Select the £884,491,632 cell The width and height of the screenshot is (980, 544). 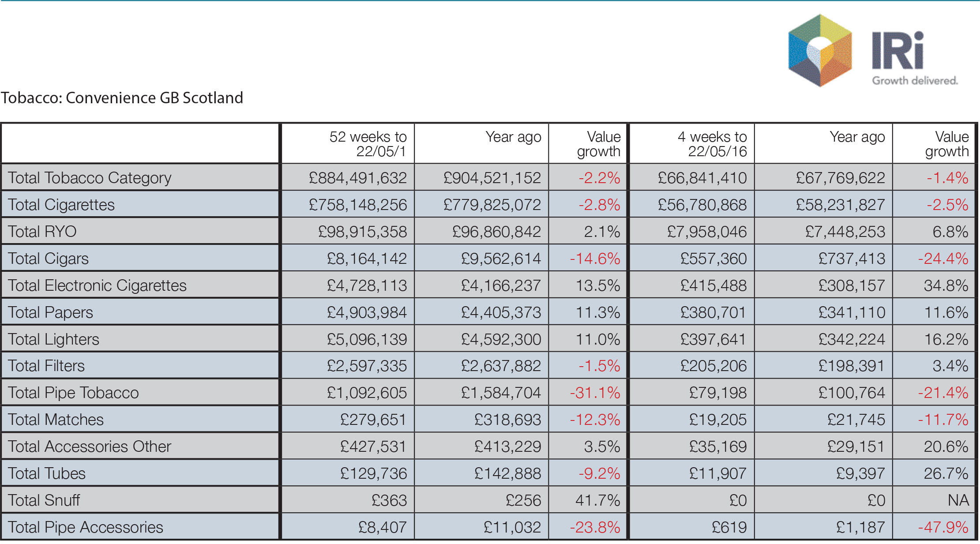pyautogui.click(x=357, y=178)
